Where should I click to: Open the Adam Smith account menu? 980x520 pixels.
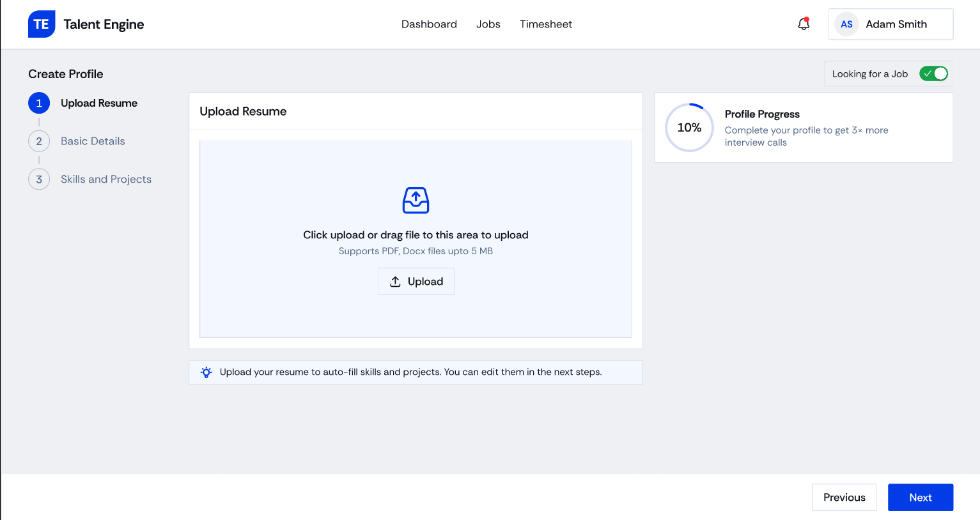click(891, 24)
